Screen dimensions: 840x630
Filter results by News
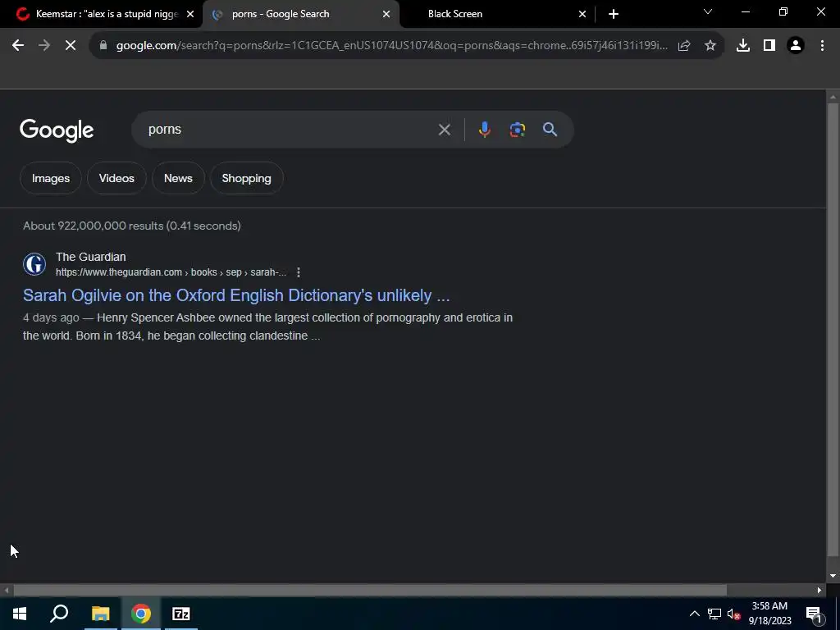[178, 178]
